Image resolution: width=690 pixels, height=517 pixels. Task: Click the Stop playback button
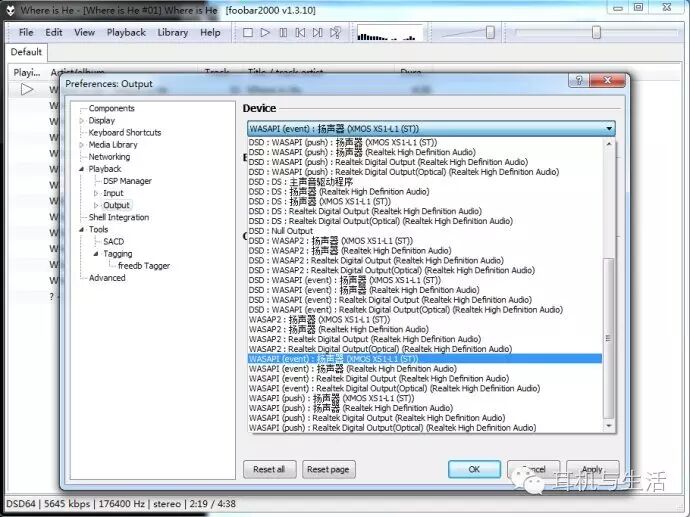click(x=248, y=33)
